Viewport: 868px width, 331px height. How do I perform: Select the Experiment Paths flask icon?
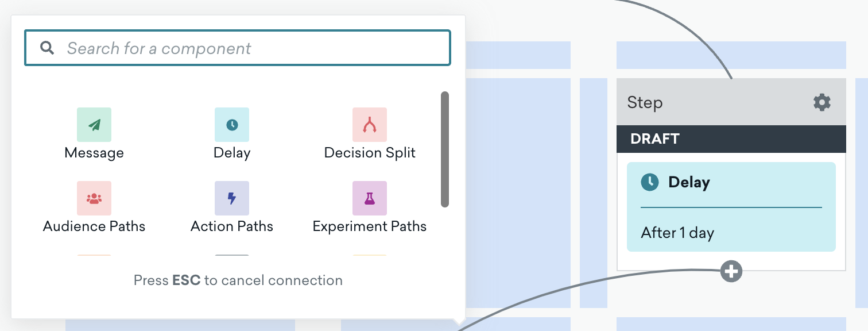pyautogui.click(x=370, y=198)
